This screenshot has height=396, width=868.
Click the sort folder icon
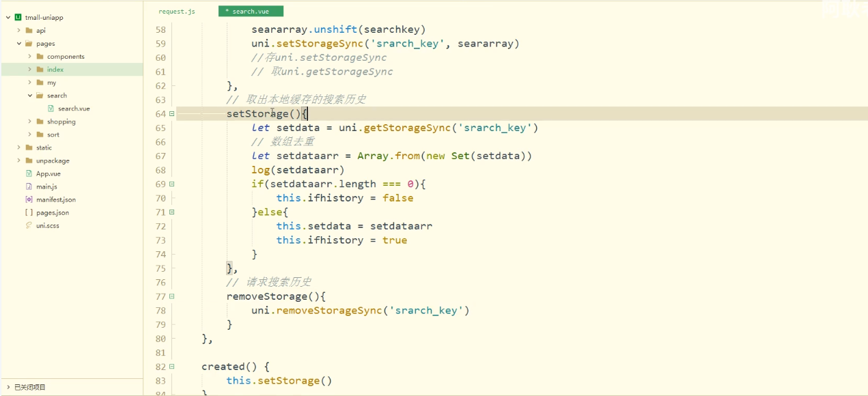(40, 134)
